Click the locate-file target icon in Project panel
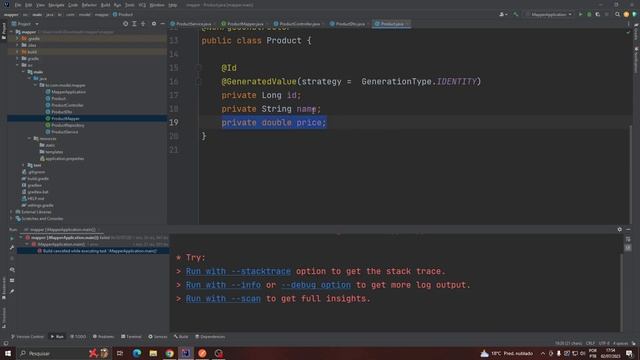The height and width of the screenshot is (360, 640). (x=125, y=24)
